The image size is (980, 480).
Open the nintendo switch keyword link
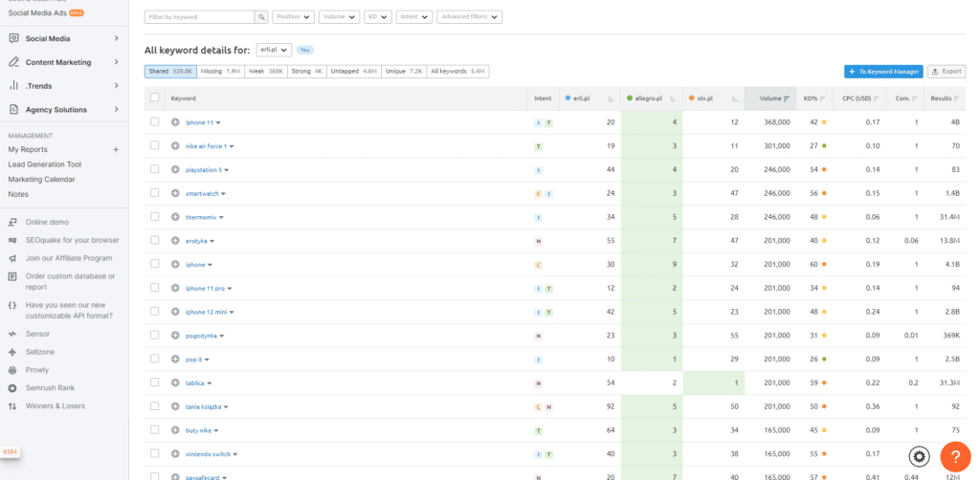click(x=208, y=454)
